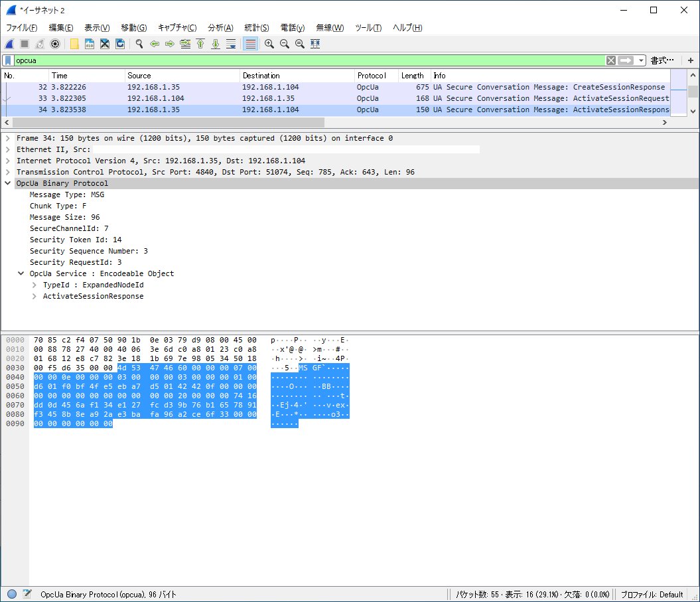Go forward in packet history

[170, 44]
